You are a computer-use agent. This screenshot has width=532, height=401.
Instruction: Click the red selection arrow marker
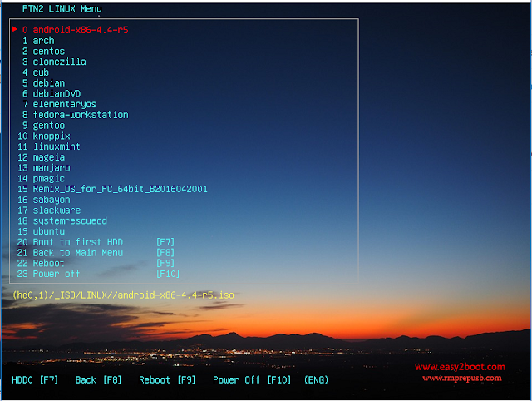click(x=14, y=29)
